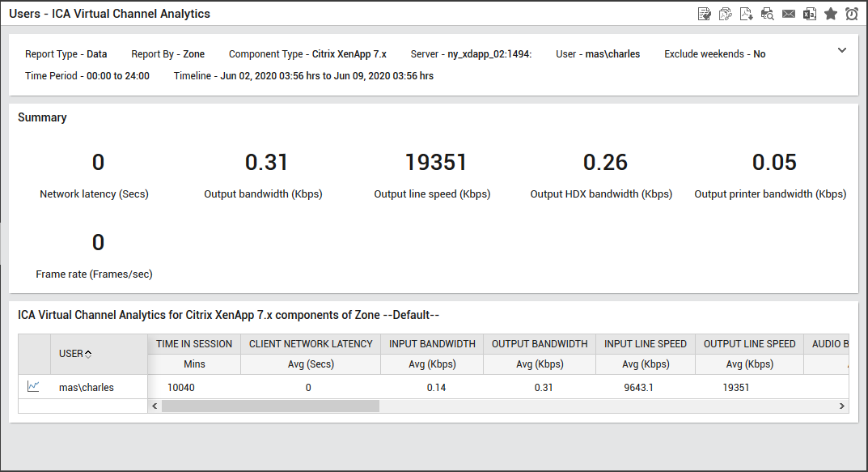This screenshot has height=472, width=868.
Task: Add report to favorites star
Action: coord(830,14)
